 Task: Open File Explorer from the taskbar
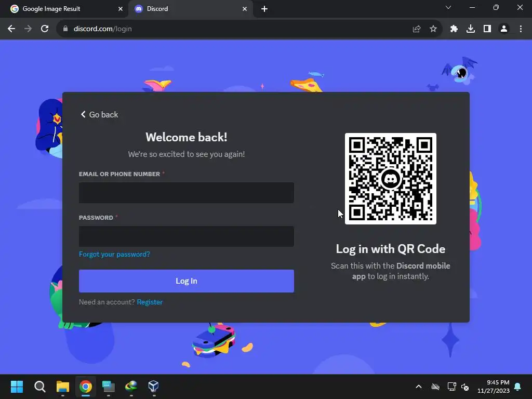pos(63,387)
